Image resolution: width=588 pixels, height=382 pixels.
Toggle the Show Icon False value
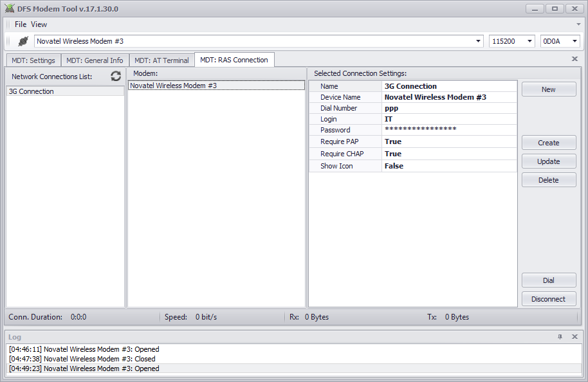coord(449,166)
